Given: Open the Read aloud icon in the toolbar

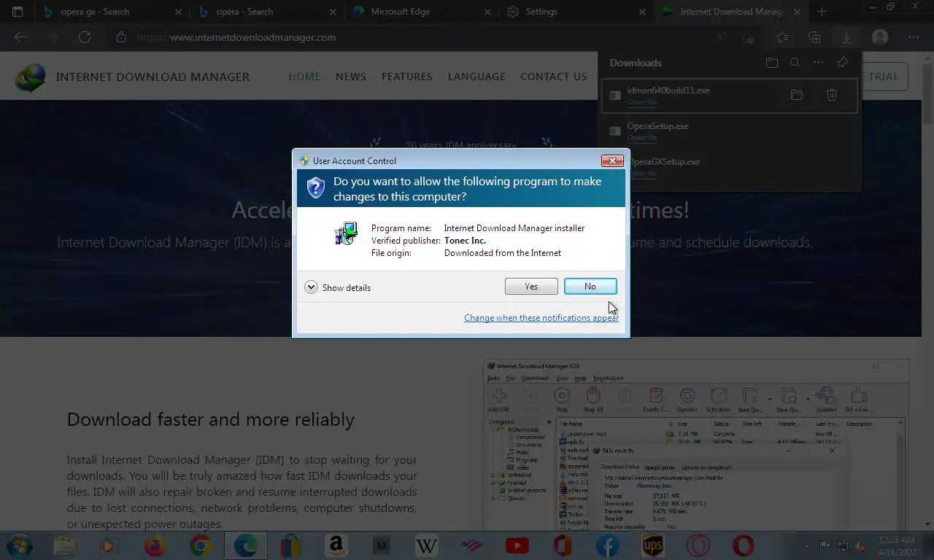Looking at the screenshot, I should tap(721, 37).
